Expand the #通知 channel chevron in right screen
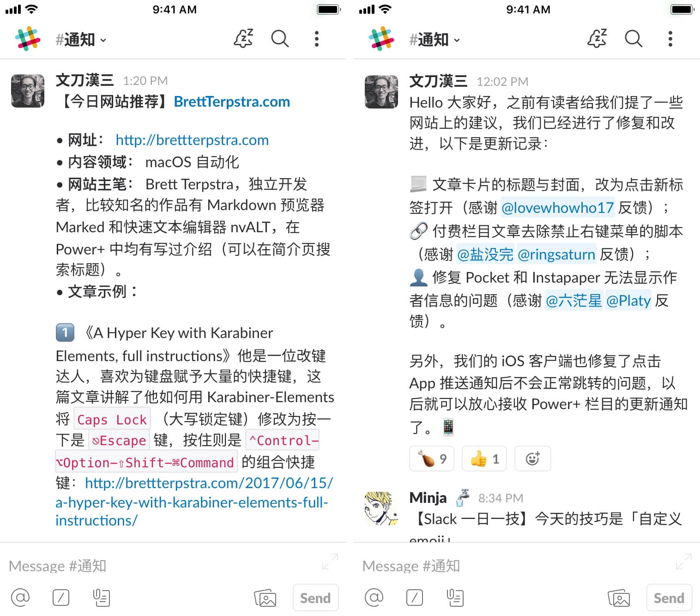This screenshot has width=700, height=616. coord(457,40)
